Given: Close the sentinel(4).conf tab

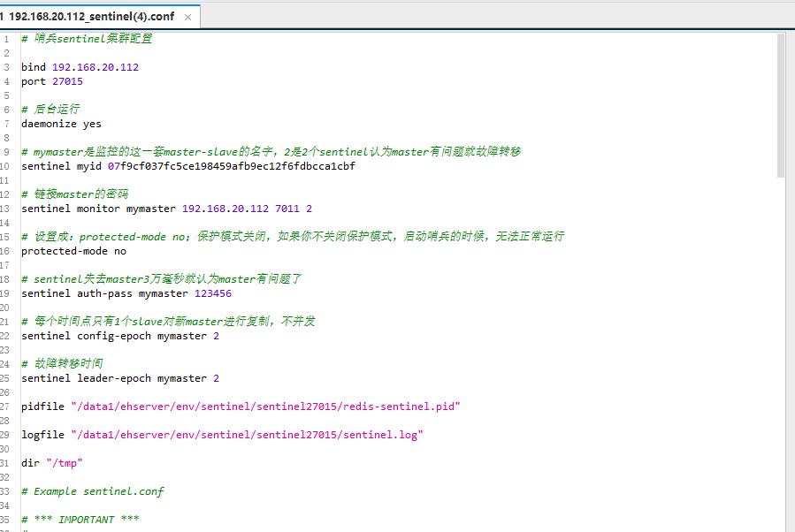Looking at the screenshot, I should (186, 15).
